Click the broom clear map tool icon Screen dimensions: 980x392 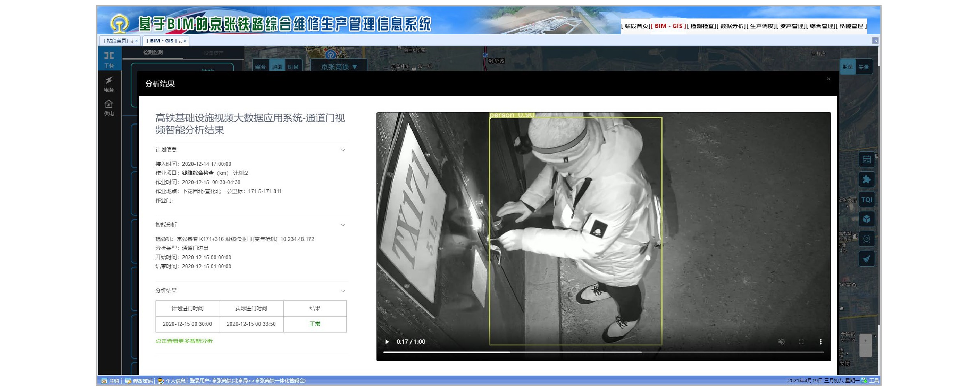pyautogui.click(x=866, y=258)
